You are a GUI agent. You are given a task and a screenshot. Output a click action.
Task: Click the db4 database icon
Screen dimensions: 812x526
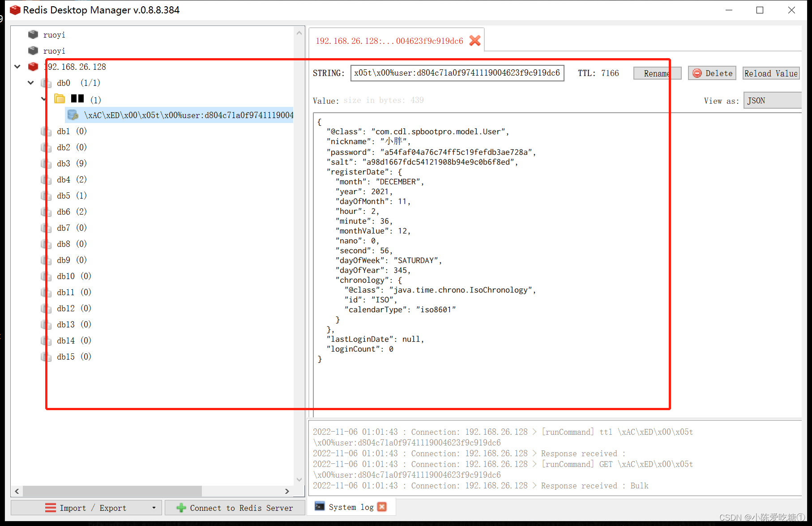point(46,179)
